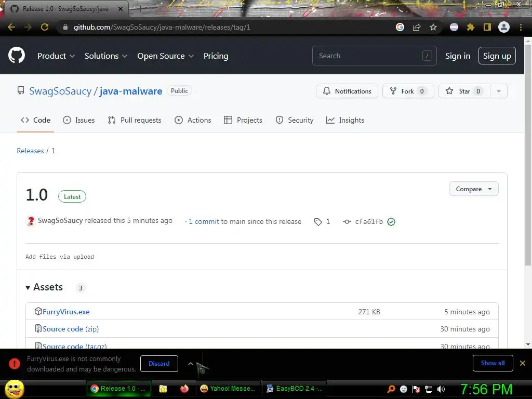Viewport: 532px width, 399px height.
Task: Open the Pull requests tab
Action: [x=135, y=120]
